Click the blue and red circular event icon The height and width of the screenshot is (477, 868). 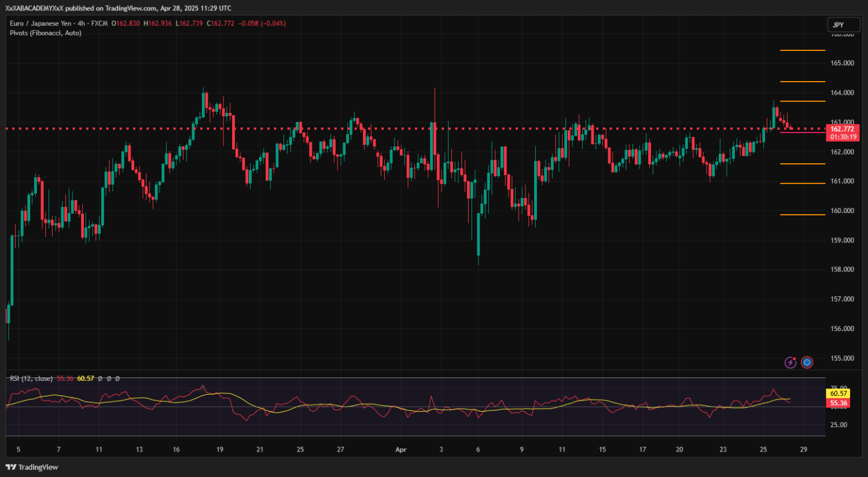[807, 362]
